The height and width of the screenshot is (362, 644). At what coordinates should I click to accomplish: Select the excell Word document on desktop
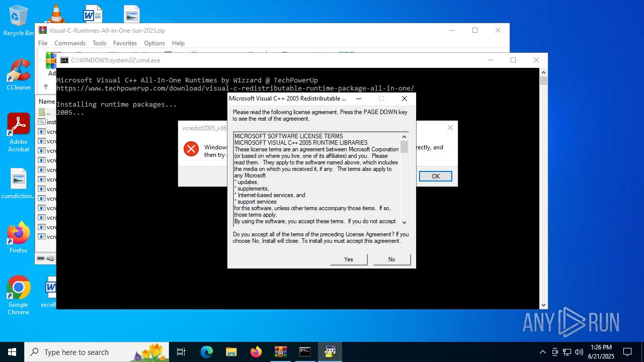point(49,292)
